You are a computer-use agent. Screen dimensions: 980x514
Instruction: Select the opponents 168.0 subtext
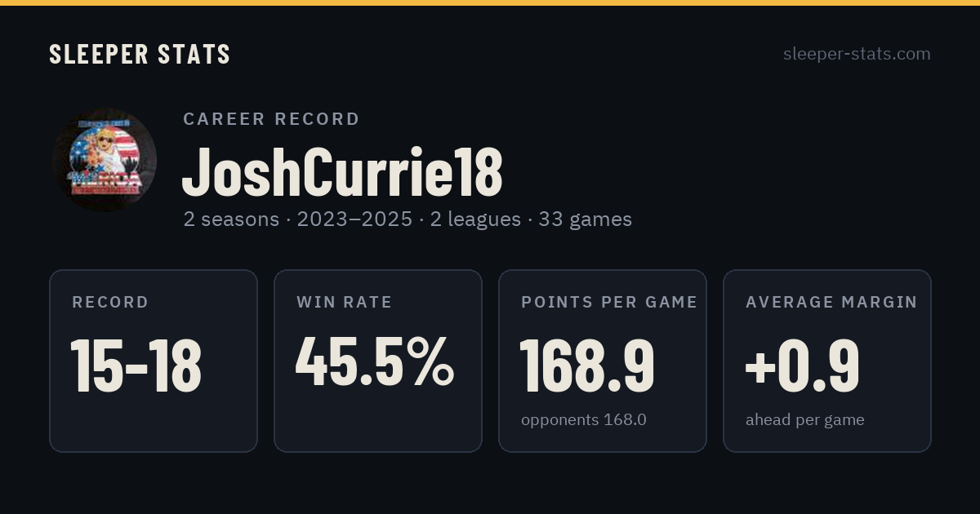pos(584,420)
